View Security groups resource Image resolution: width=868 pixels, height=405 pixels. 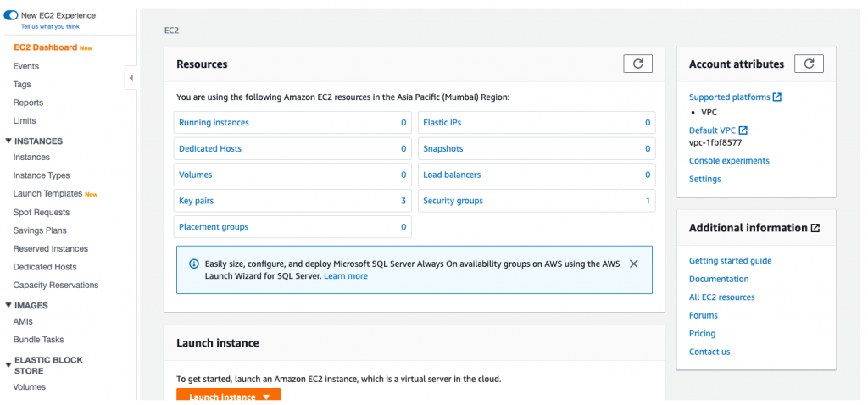(453, 201)
